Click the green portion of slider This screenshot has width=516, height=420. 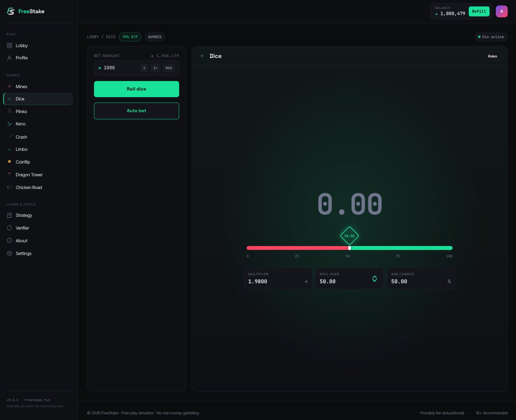pyautogui.click(x=402, y=248)
